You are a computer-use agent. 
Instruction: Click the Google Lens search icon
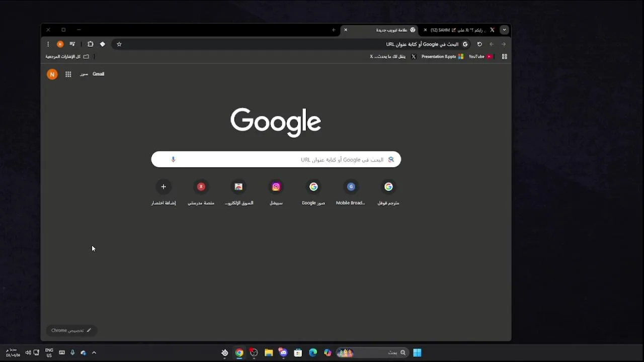(x=391, y=159)
